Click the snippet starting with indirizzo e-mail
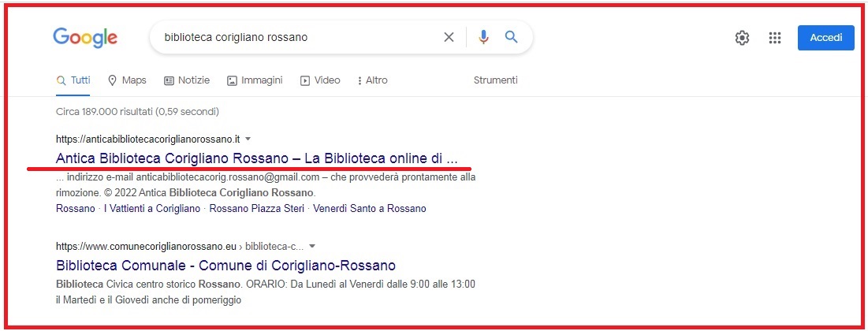This screenshot has height=331, width=868. point(266,185)
